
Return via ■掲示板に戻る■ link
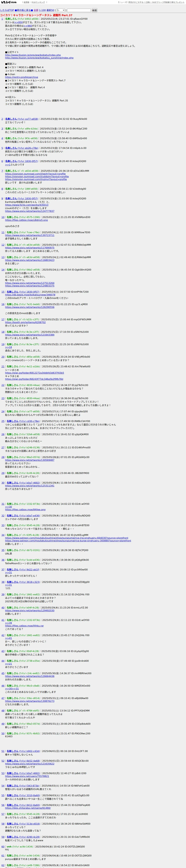point(24,10)
